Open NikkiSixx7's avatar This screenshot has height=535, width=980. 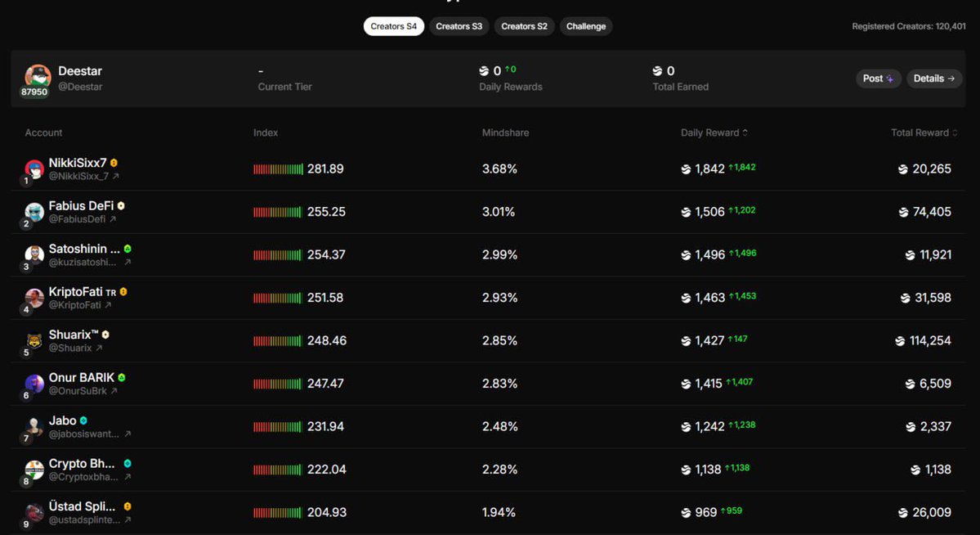point(34,169)
